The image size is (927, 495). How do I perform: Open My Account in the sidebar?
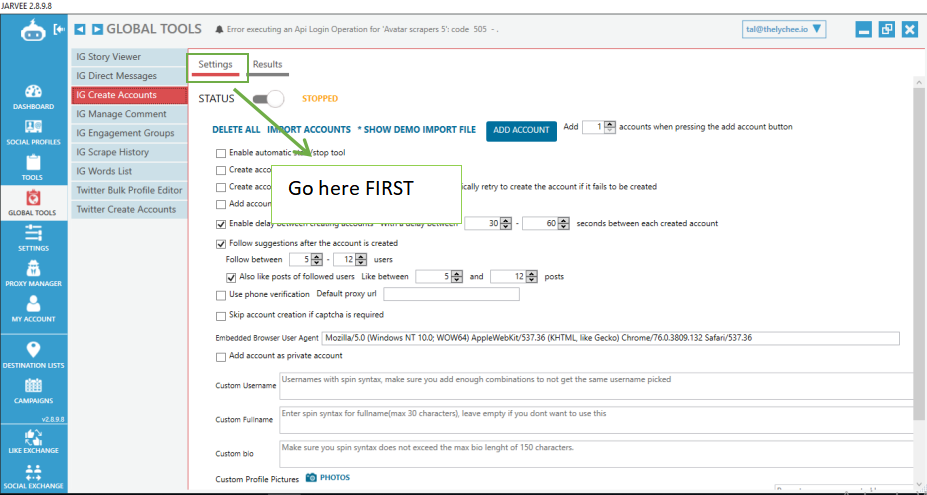coord(34,309)
